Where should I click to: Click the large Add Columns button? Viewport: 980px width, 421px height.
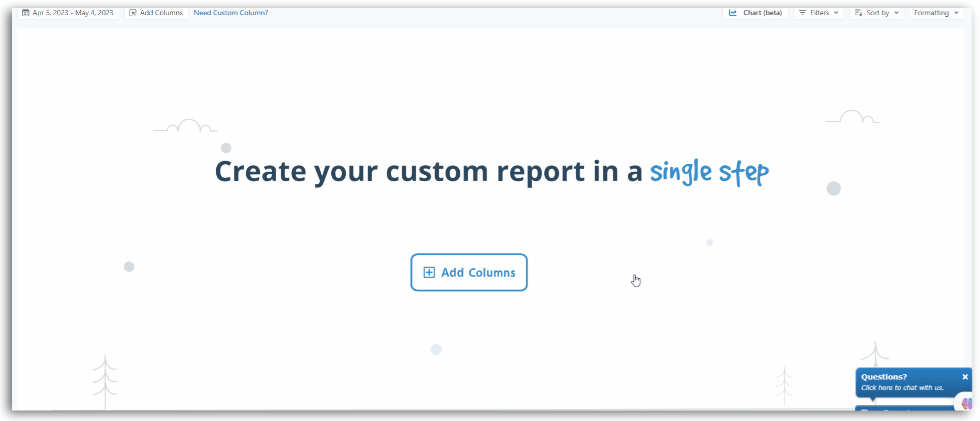[x=469, y=272]
